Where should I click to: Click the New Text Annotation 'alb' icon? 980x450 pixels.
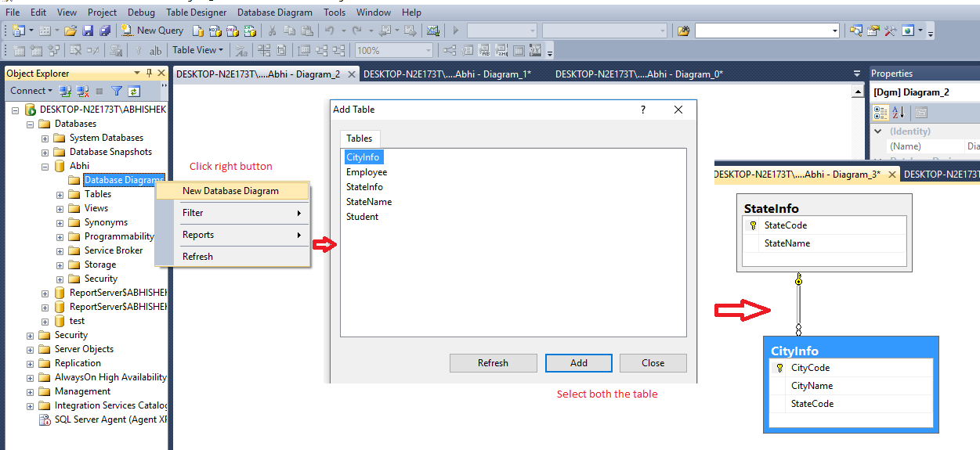point(155,50)
